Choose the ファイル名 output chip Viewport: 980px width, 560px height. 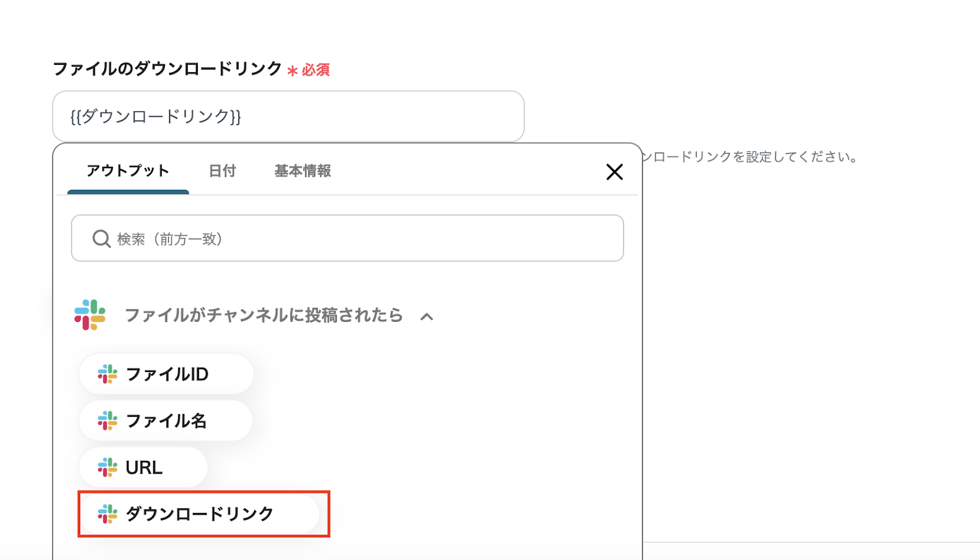(x=166, y=420)
